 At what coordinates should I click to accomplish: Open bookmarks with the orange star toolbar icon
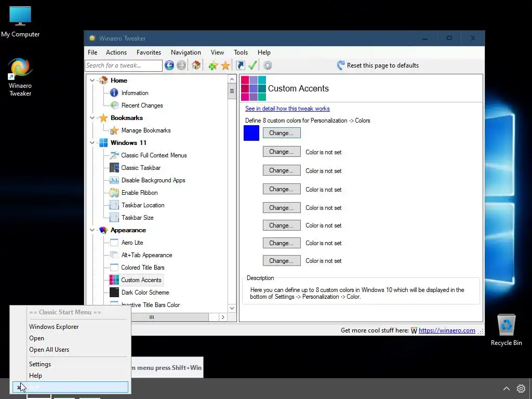coord(225,65)
